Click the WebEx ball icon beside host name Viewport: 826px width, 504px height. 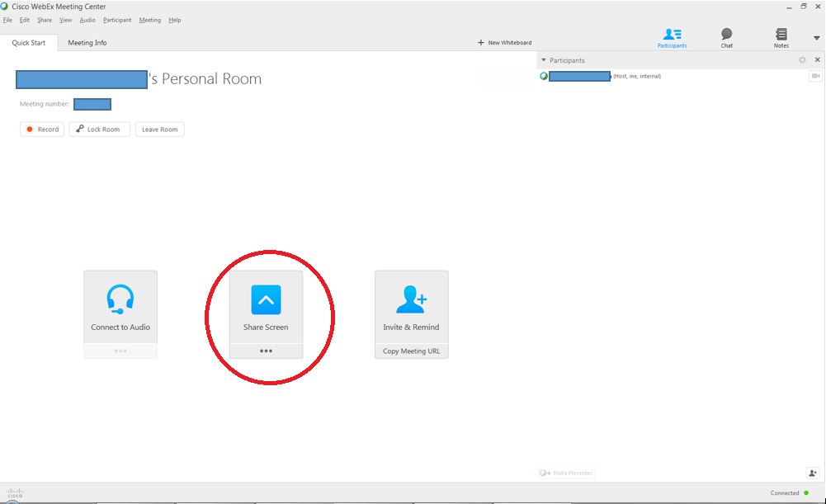(x=544, y=77)
